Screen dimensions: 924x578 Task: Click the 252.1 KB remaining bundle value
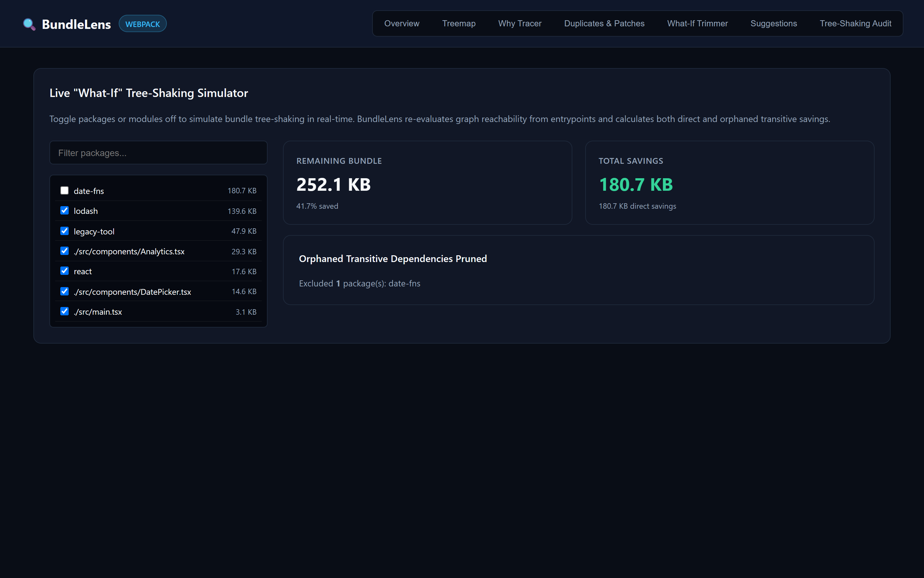pyautogui.click(x=333, y=185)
